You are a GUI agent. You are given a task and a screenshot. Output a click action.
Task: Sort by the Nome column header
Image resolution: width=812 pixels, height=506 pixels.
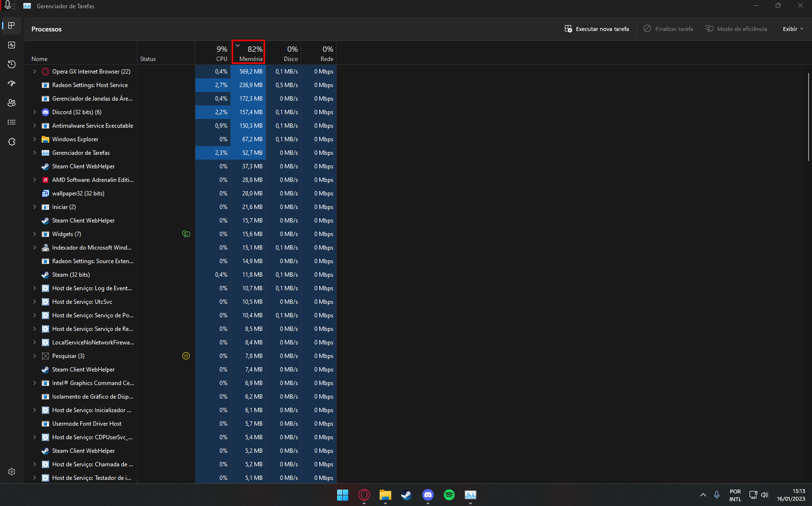pos(81,53)
